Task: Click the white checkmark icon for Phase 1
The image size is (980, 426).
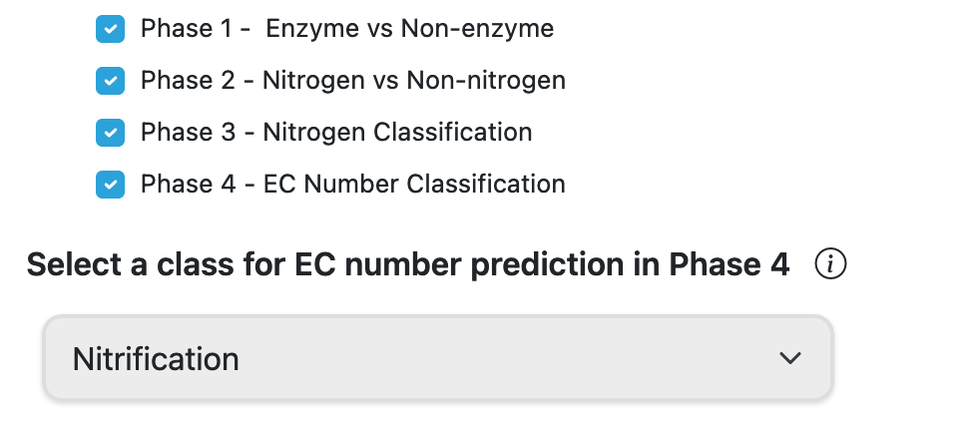Action: click(110, 29)
